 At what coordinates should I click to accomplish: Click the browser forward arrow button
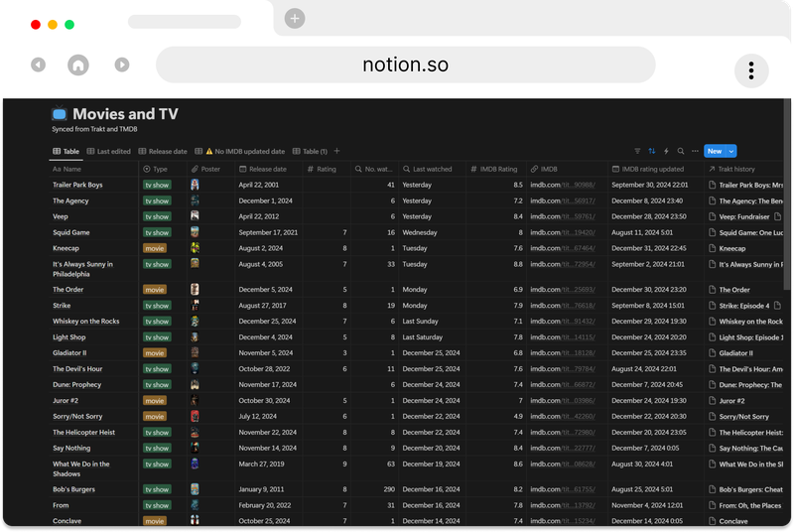pyautogui.click(x=121, y=65)
